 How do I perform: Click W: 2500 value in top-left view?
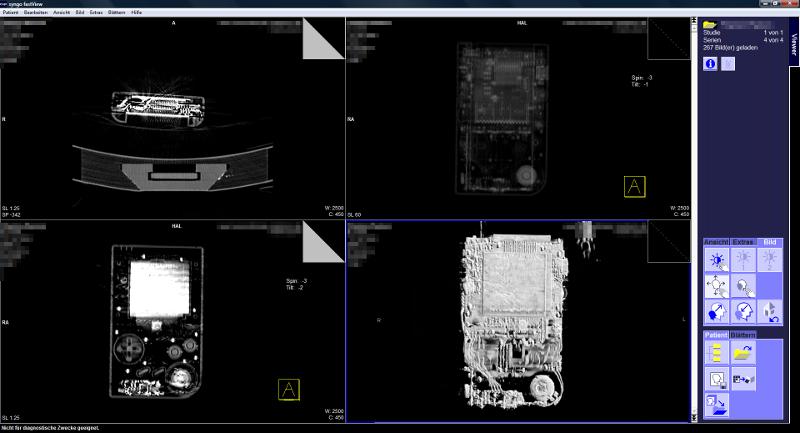[x=334, y=208]
